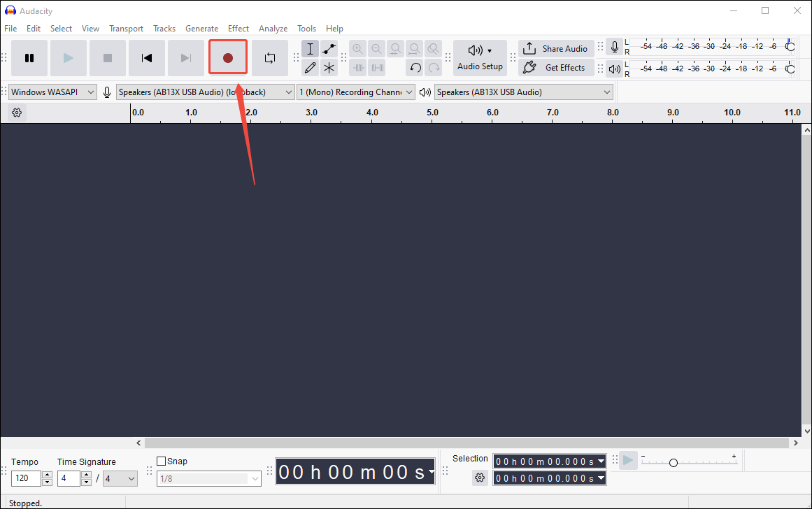Viewport: 812px width, 509px height.
Task: Open the Audio Setup menu
Action: [480, 58]
